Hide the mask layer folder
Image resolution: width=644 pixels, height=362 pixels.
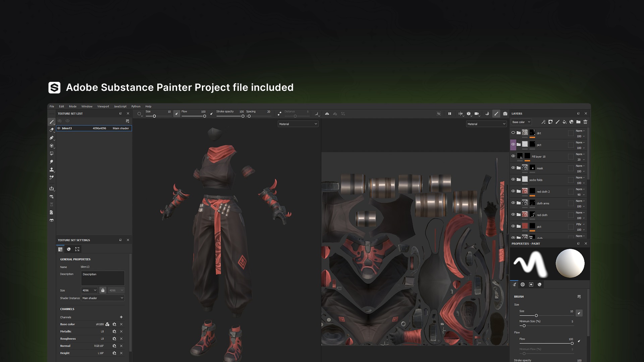pos(513,168)
